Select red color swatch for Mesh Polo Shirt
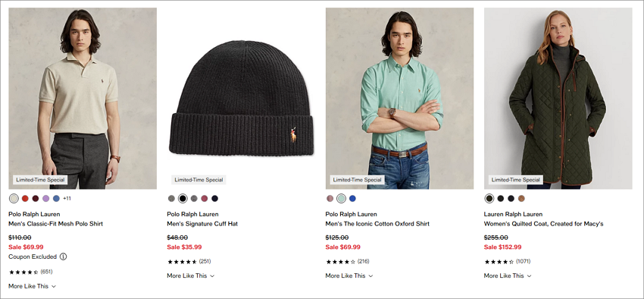This screenshot has height=299, width=644. pyautogui.click(x=25, y=199)
